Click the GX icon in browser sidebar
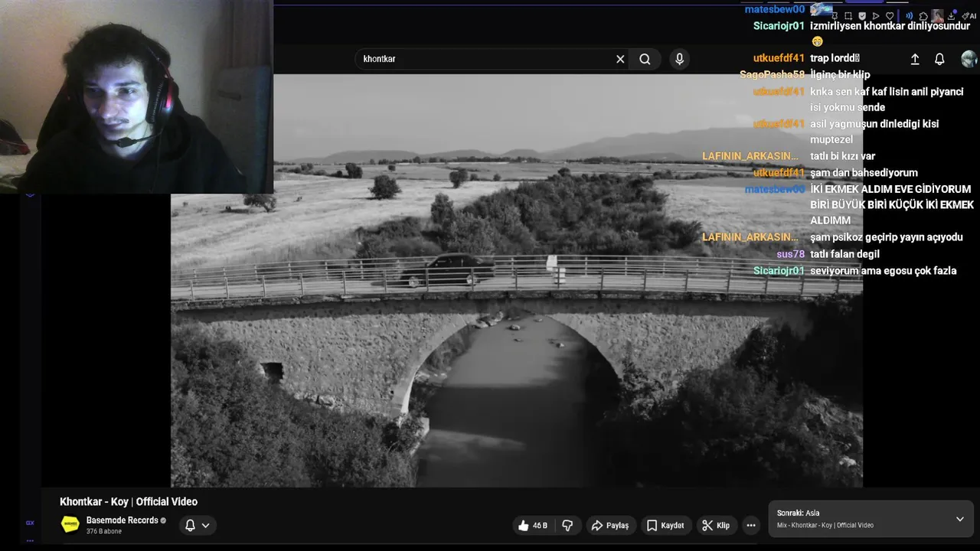This screenshot has height=551, width=980. pyautogui.click(x=30, y=523)
